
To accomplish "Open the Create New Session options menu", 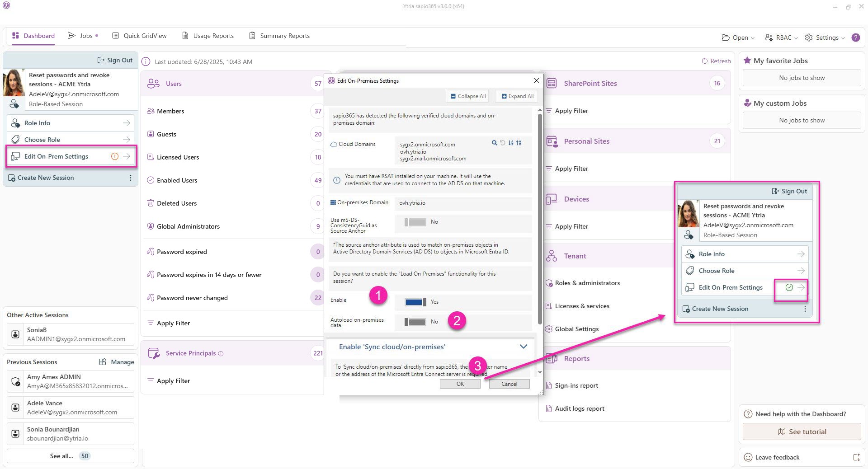I will [x=131, y=178].
